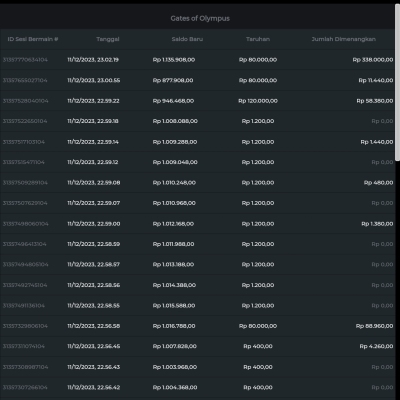Viewport: 400px width, 400px height.
Task: Open session ID 31357517103104
Action: (24, 142)
